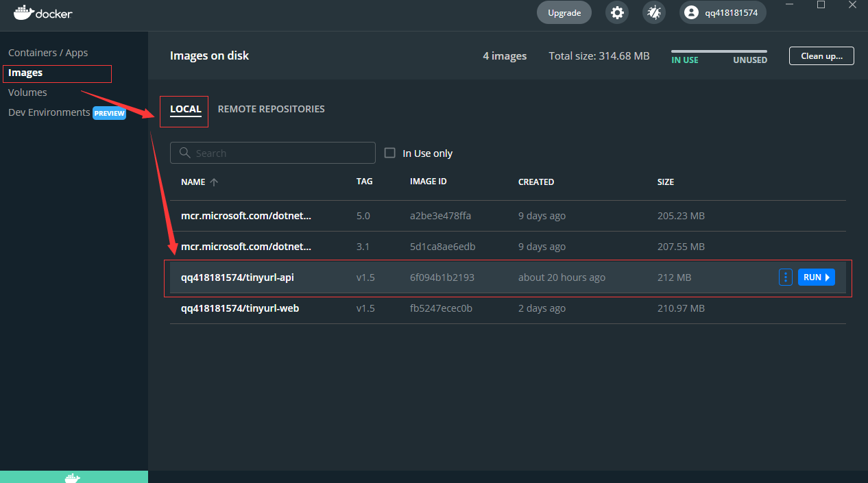Click the search magnifier icon
The height and width of the screenshot is (483, 868).
(184, 153)
